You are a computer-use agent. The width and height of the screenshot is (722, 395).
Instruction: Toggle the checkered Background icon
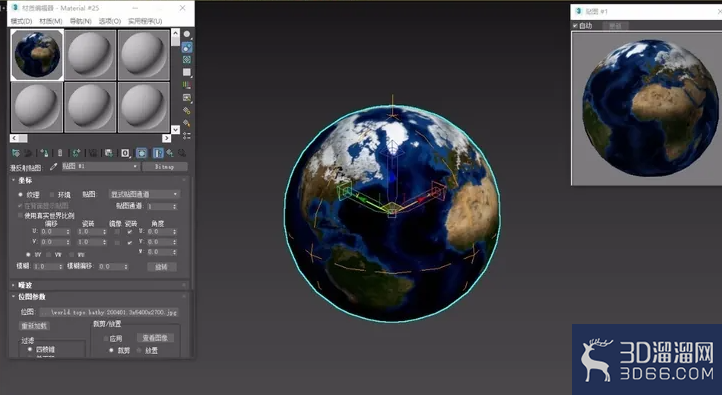coord(187,59)
